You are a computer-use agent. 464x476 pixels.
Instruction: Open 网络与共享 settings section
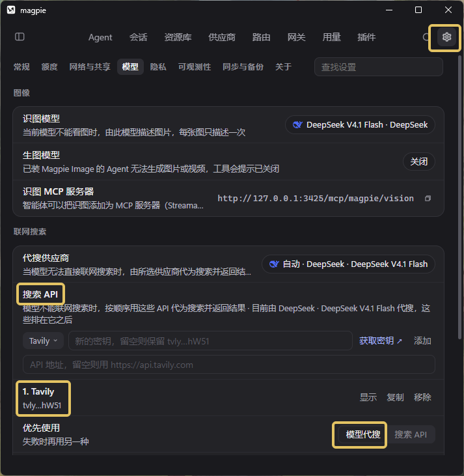coord(90,67)
